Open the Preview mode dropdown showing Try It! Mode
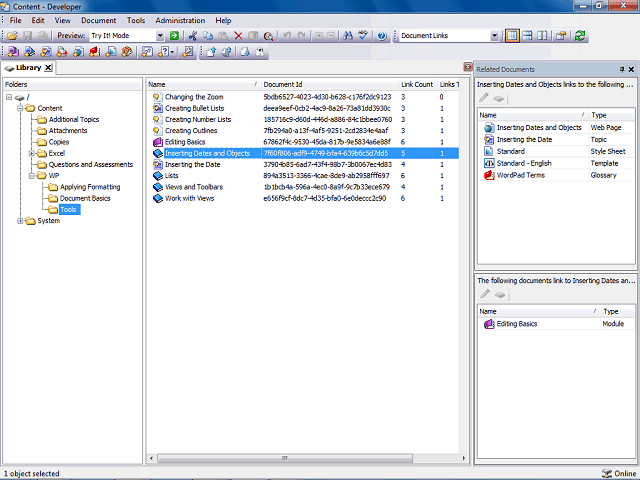 160,36
